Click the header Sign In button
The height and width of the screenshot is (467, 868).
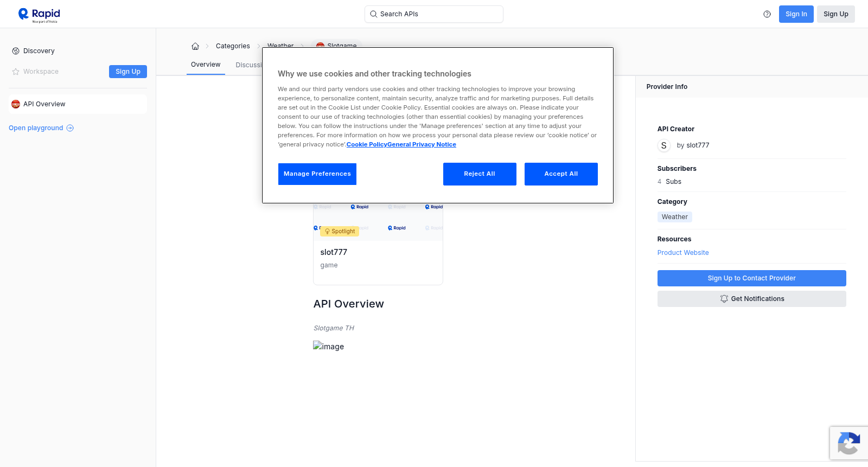796,14
